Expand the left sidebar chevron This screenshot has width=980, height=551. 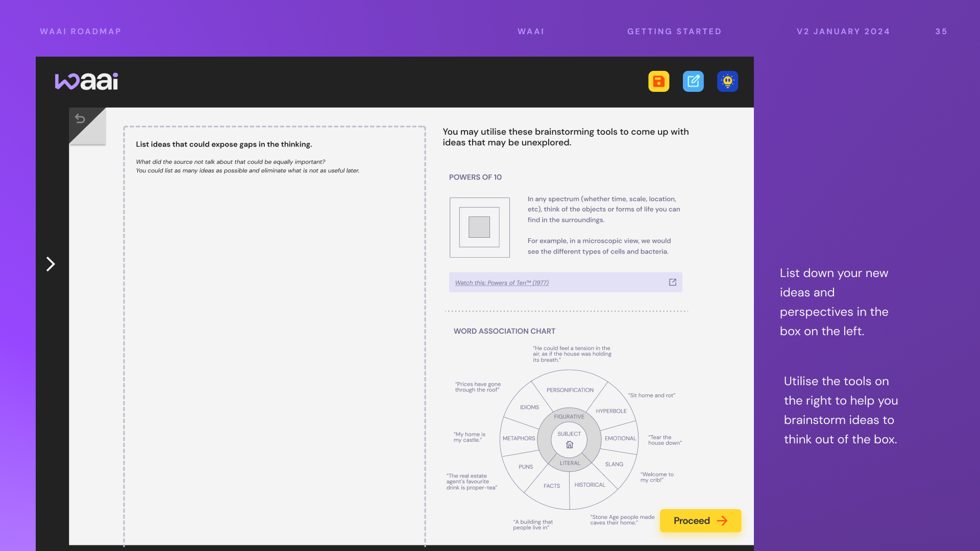click(x=51, y=264)
